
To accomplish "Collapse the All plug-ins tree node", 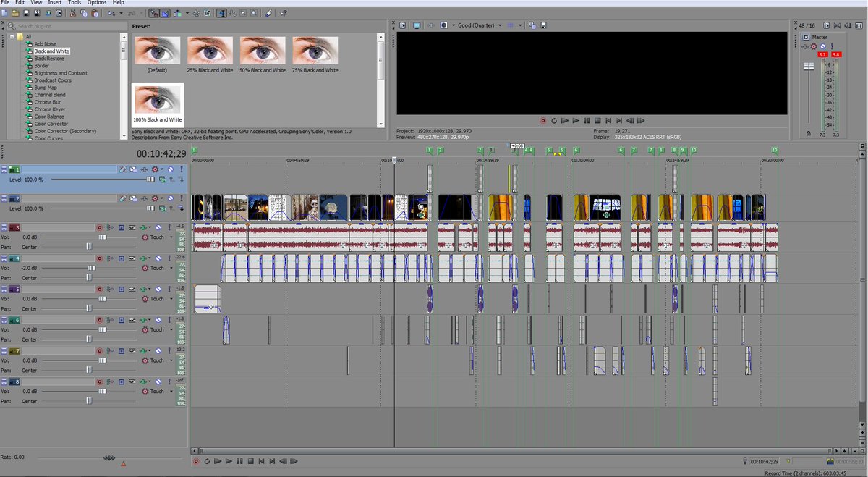I will point(12,36).
